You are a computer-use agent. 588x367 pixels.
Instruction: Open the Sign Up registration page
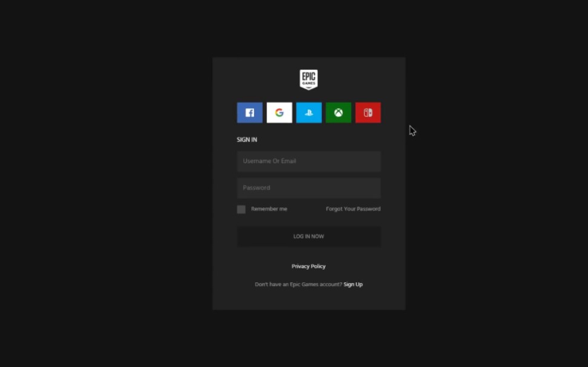coord(353,284)
